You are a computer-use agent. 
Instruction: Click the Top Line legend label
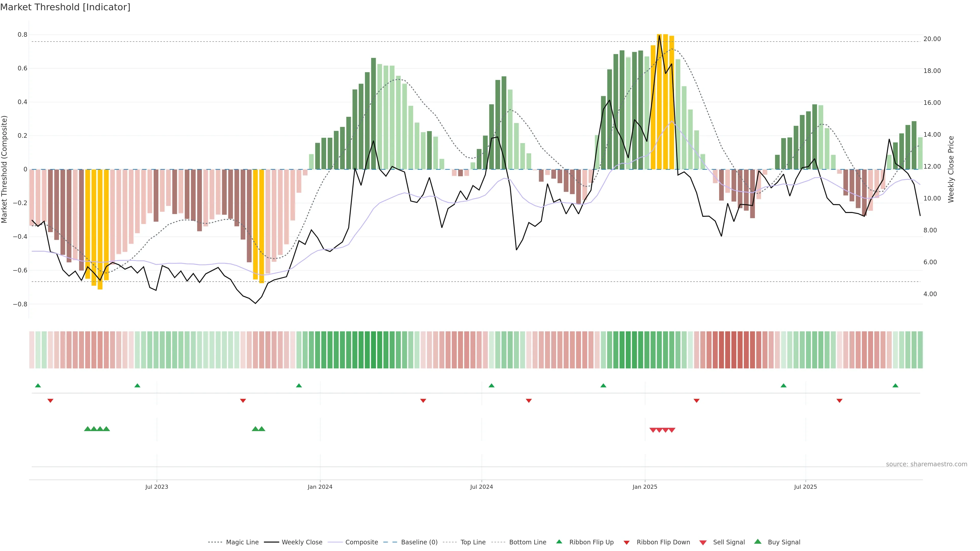[473, 542]
